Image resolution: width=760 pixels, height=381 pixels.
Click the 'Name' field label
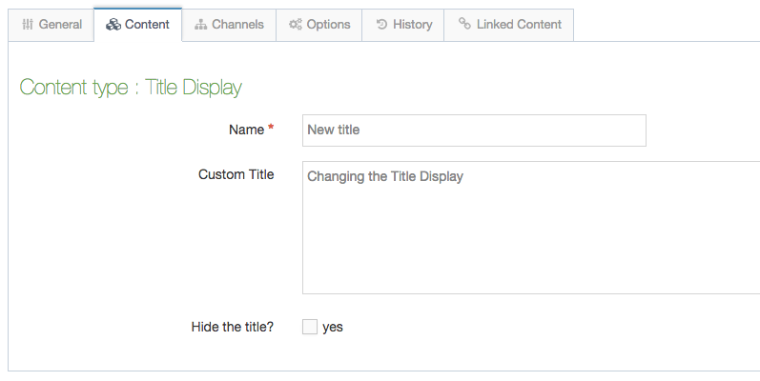pos(246,130)
